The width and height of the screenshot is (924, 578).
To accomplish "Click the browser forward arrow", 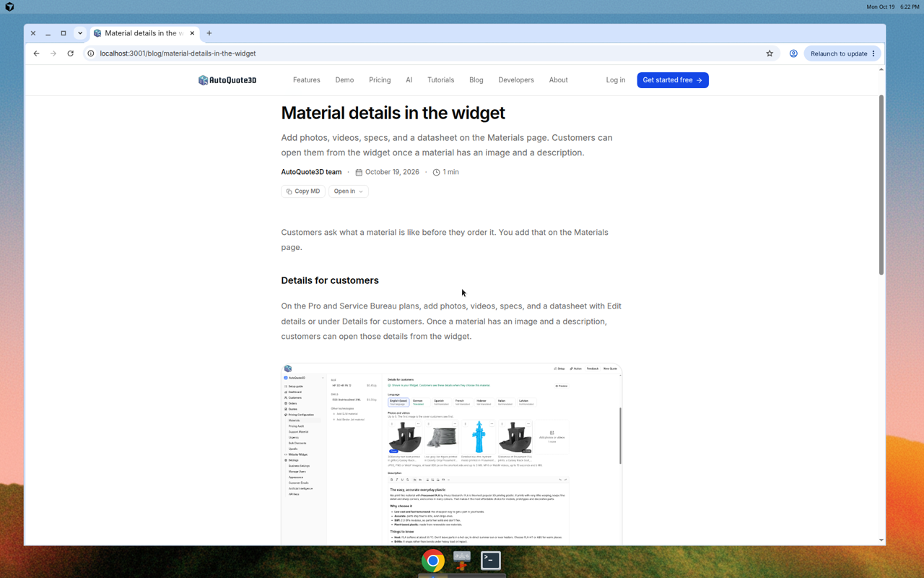I will pos(53,53).
